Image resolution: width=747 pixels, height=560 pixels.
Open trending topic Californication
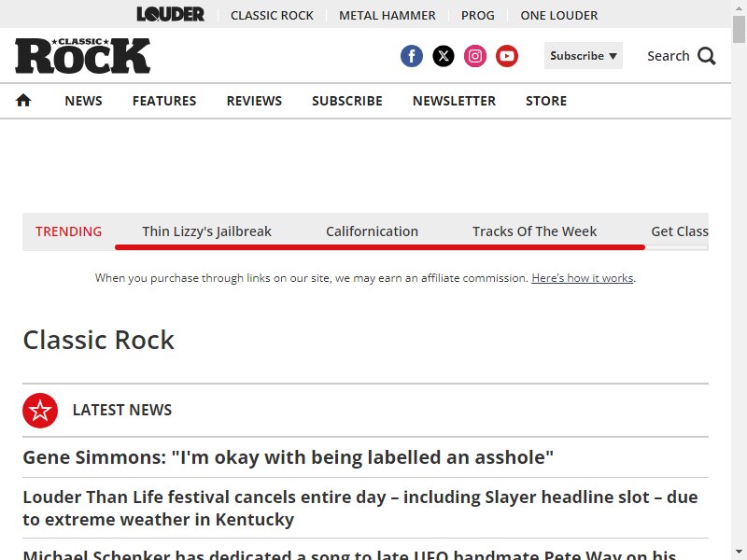(x=372, y=231)
